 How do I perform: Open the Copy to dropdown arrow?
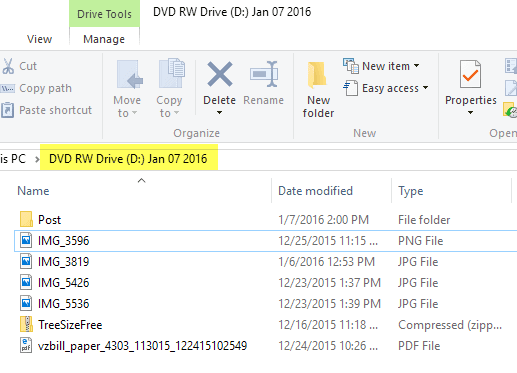tap(176, 113)
